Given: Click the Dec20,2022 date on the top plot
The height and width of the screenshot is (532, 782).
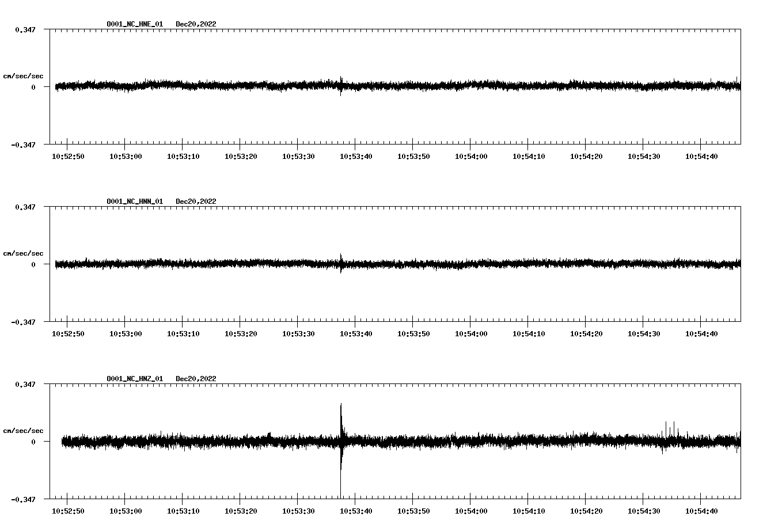Looking at the screenshot, I should [196, 24].
